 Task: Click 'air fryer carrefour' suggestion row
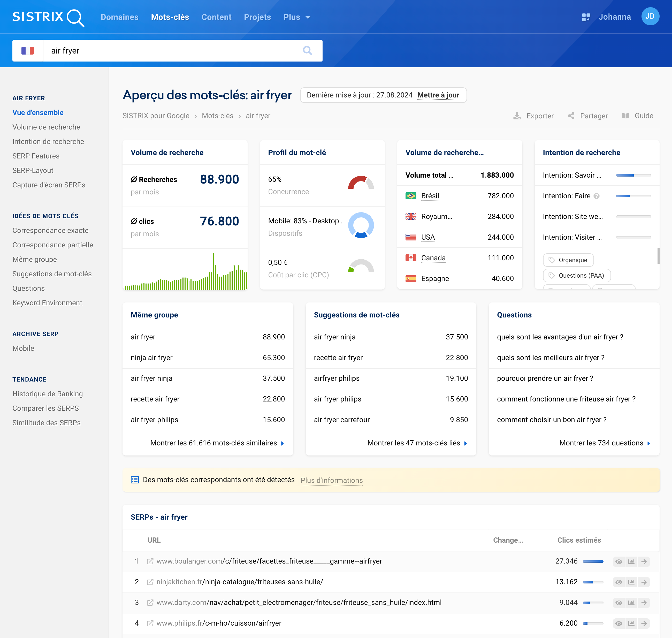391,420
